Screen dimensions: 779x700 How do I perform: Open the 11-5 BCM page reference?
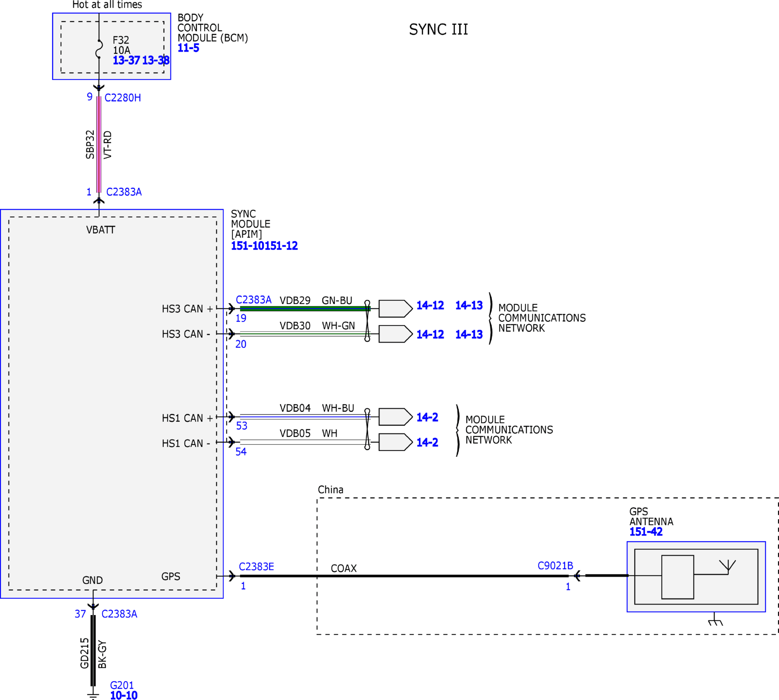click(188, 48)
